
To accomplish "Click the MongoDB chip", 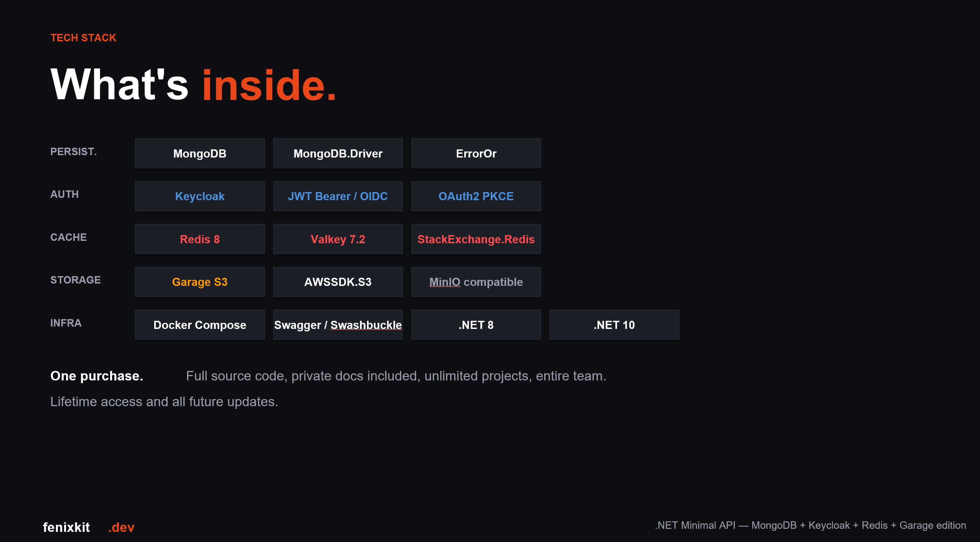I will coord(200,153).
